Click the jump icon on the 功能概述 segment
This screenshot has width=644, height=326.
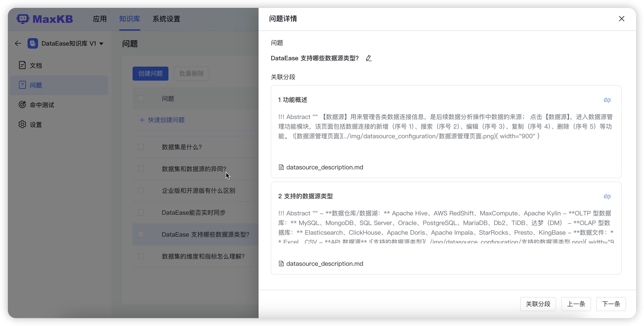point(607,100)
